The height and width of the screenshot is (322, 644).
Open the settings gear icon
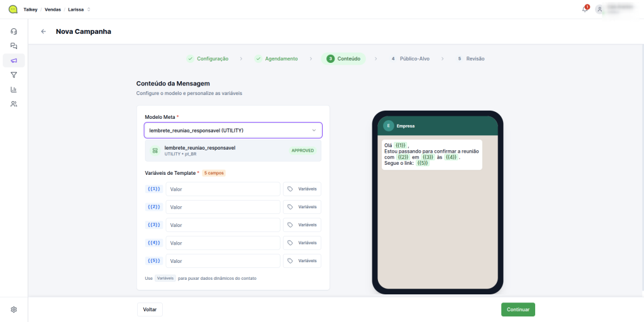pyautogui.click(x=14, y=309)
